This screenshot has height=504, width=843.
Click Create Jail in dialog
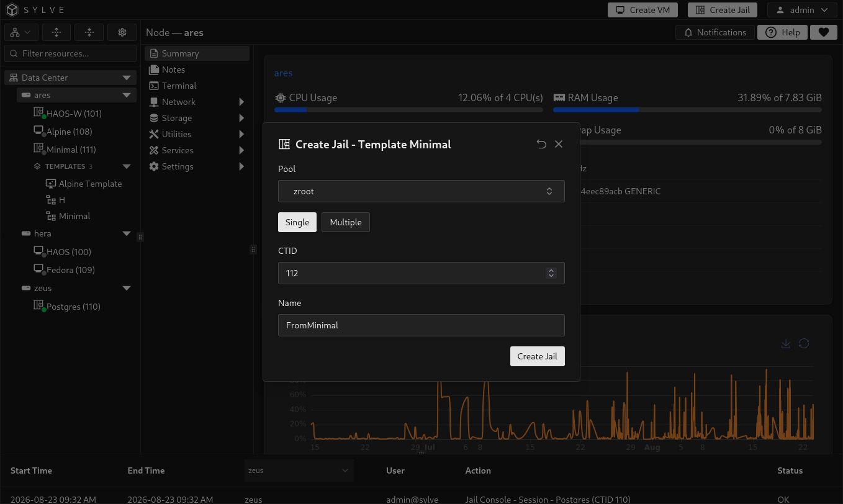click(538, 356)
